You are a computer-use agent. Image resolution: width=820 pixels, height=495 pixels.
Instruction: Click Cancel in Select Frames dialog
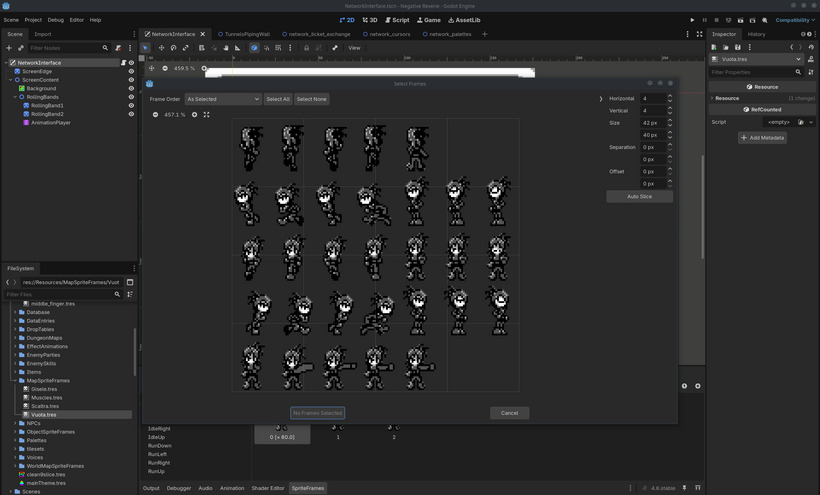click(509, 413)
